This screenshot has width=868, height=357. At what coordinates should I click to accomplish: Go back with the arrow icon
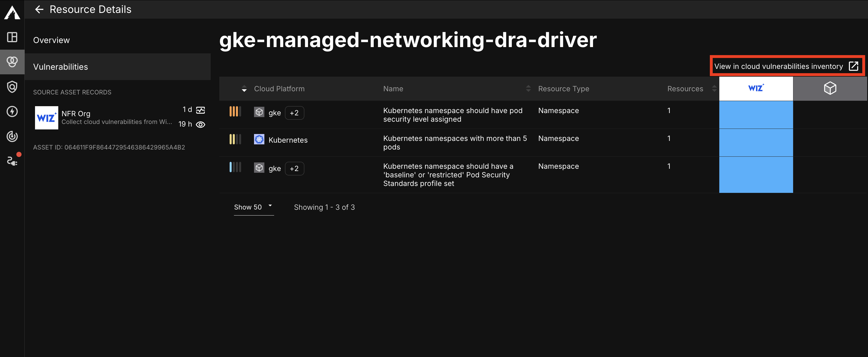tap(39, 9)
